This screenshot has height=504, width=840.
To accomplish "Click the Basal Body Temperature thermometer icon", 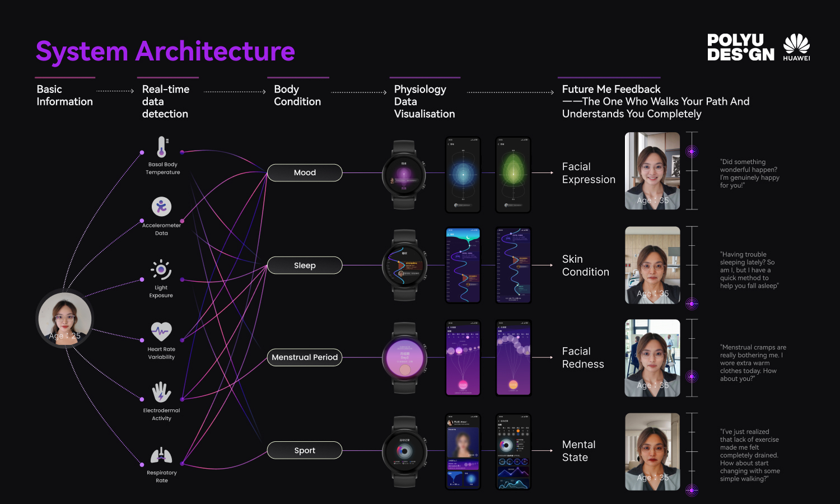I will 162,147.
